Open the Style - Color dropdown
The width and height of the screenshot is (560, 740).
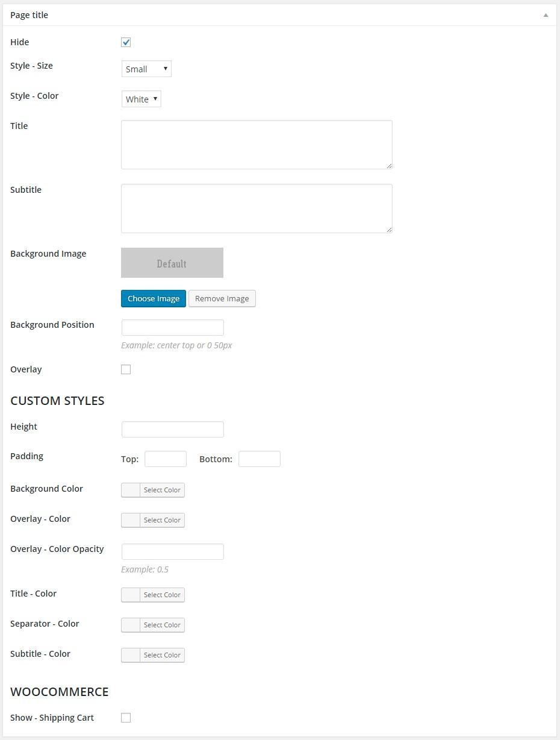[x=141, y=99]
